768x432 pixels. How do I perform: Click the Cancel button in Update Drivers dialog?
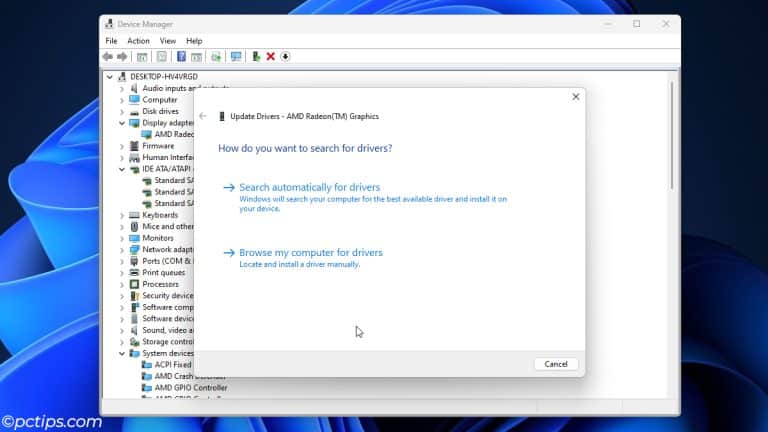point(556,364)
